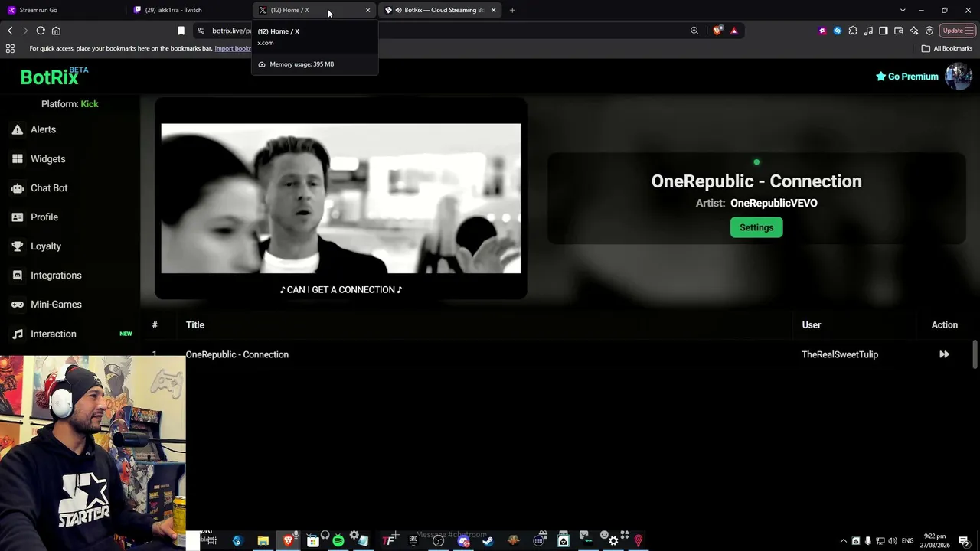Click the Go Premium link
The width and height of the screenshot is (980, 551).
pos(907,77)
